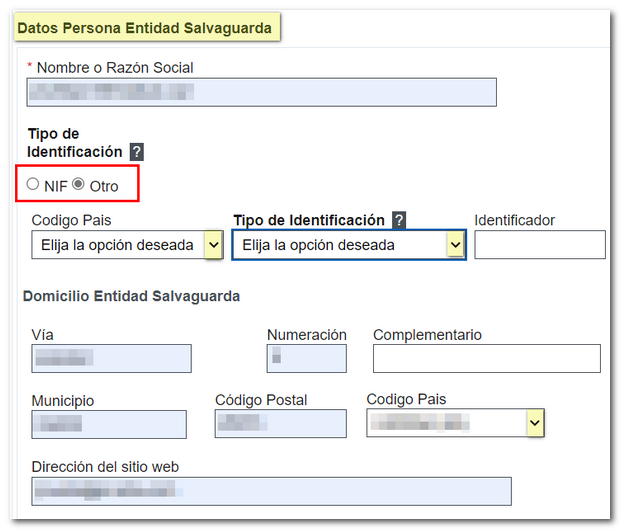Expand Codigo Pais dropdown in the Domicilio section
Image resolution: width=621 pixels, height=530 pixels.
coord(455,424)
